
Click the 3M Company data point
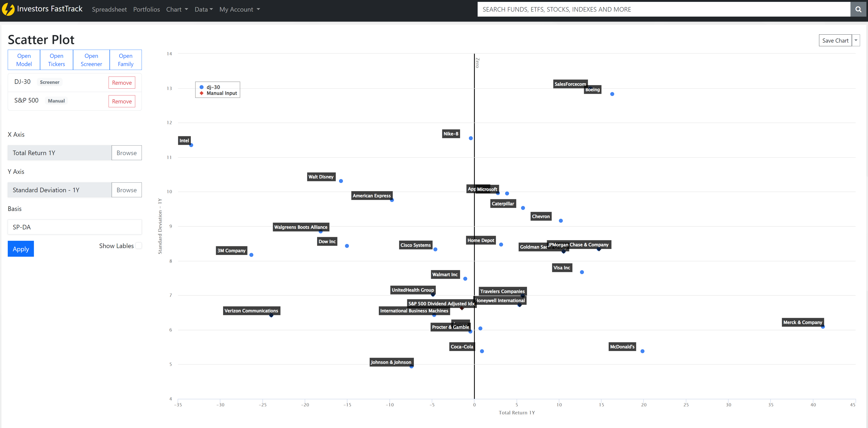coord(251,255)
